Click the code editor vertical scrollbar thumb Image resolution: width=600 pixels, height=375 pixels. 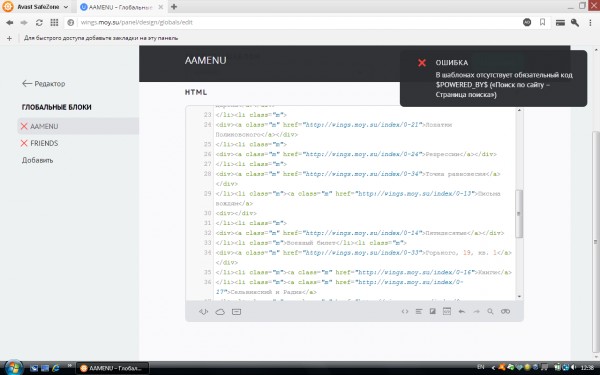519,214
